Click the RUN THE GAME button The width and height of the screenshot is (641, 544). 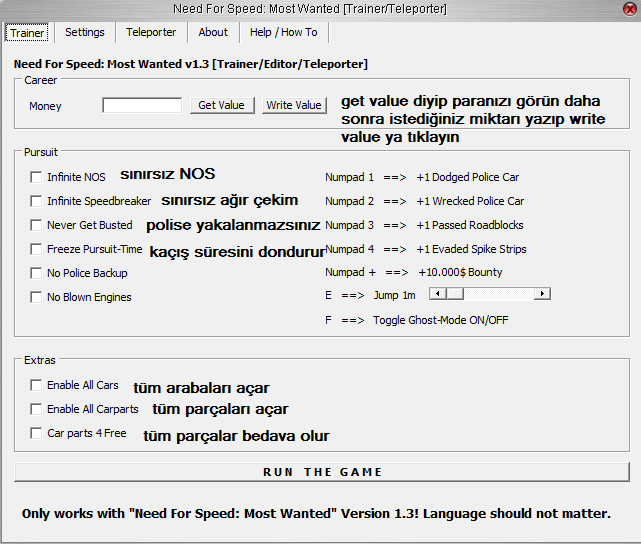[x=322, y=472]
